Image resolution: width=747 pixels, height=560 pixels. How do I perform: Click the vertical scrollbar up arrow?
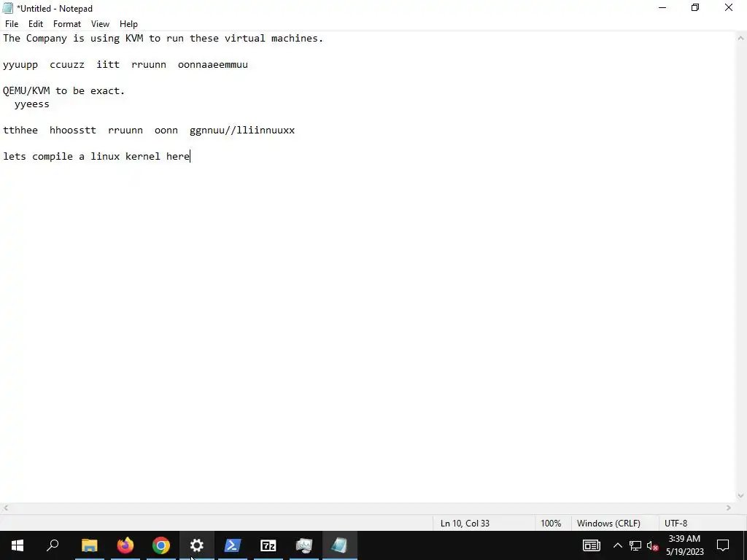point(741,37)
